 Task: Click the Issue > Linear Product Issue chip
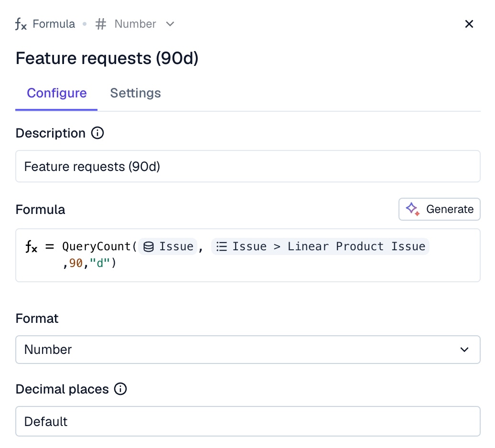(x=321, y=246)
